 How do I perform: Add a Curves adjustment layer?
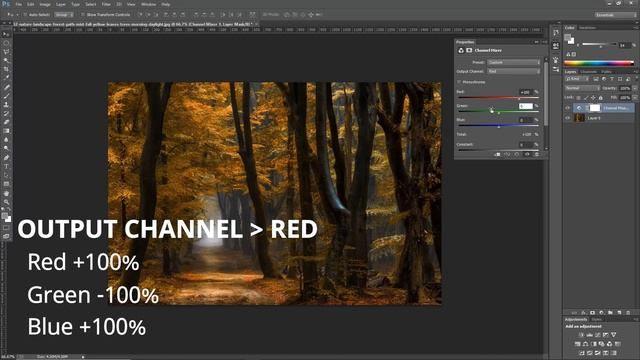point(598,335)
